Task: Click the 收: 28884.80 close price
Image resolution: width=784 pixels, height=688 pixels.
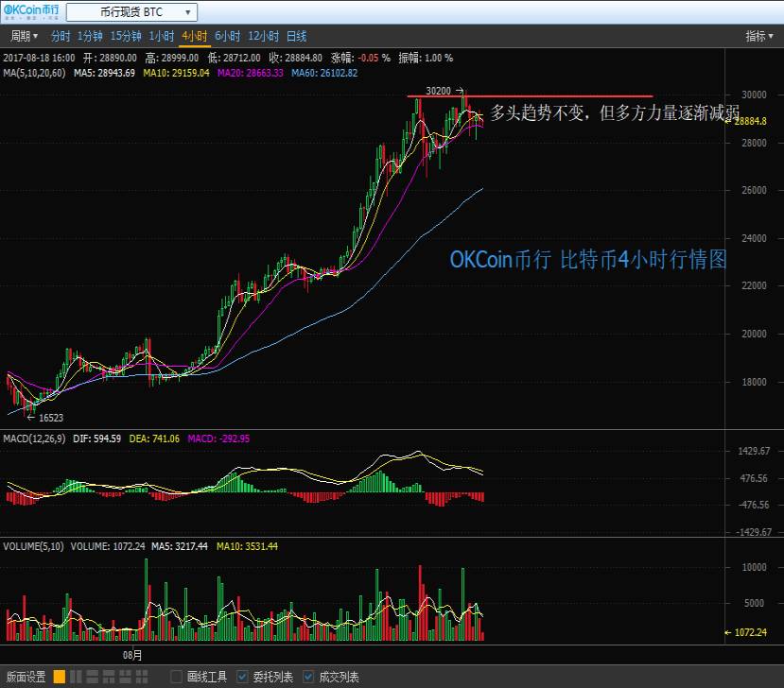Action: tap(295, 58)
